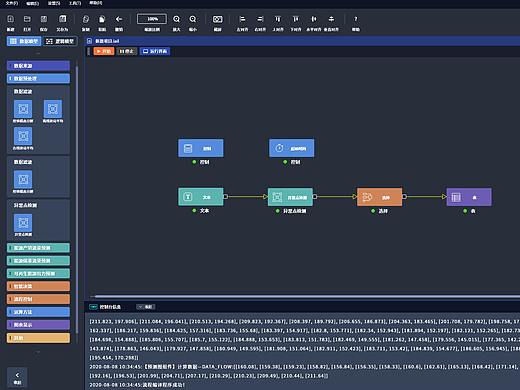Select the blue timer node on canvas

pos(291,148)
